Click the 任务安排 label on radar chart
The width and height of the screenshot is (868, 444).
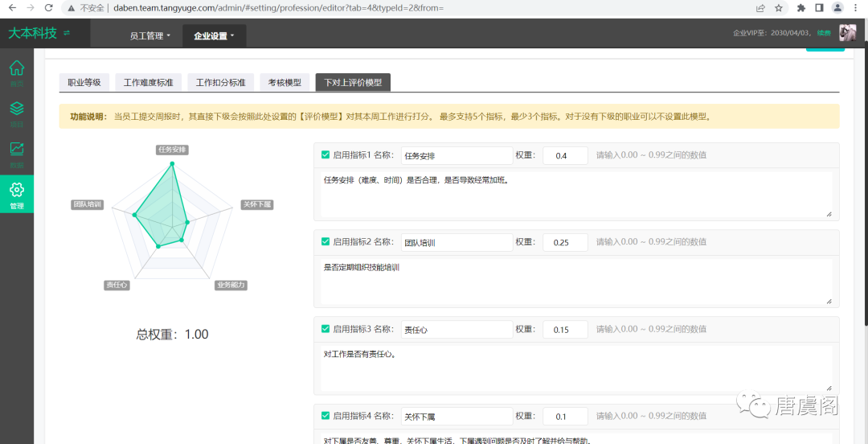pos(172,149)
